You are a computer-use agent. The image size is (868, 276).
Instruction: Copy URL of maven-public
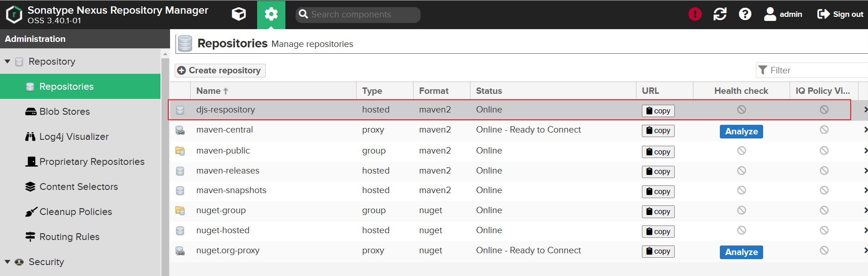click(658, 152)
